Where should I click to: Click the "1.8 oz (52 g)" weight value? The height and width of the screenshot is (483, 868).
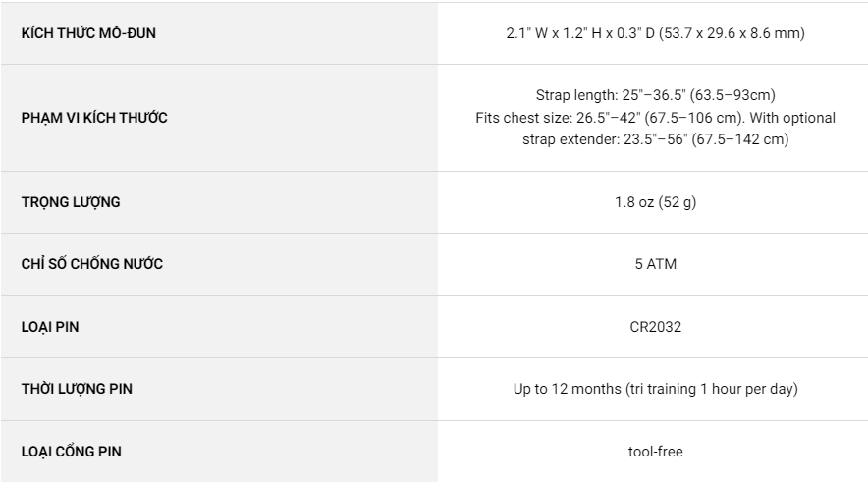(656, 202)
